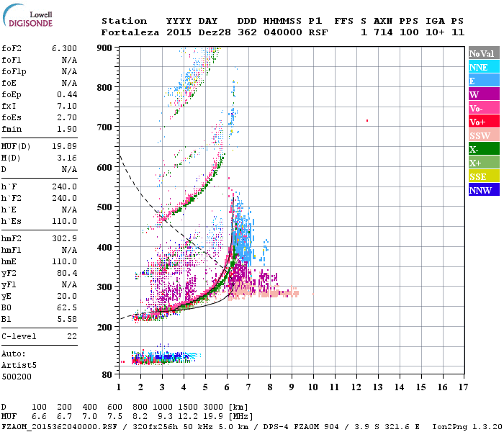Click the MUF 19.9 value for 3000 km
Image resolution: width=504 pixels, height=432 pixels.
[x=214, y=417]
